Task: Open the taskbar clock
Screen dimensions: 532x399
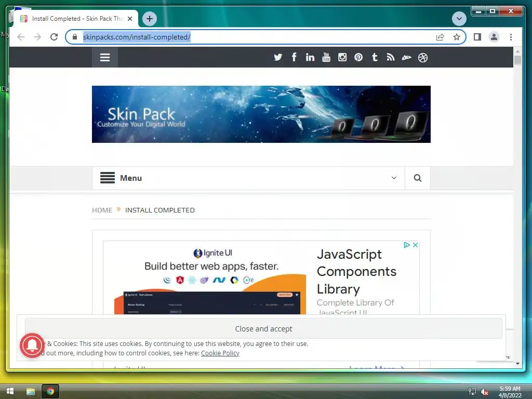Action: 510,392
